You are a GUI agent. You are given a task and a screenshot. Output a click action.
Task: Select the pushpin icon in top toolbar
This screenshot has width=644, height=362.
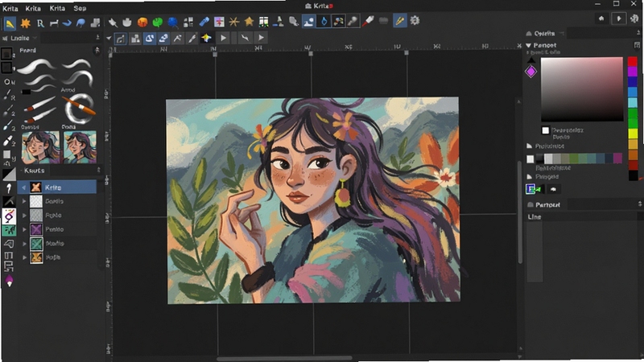click(113, 23)
